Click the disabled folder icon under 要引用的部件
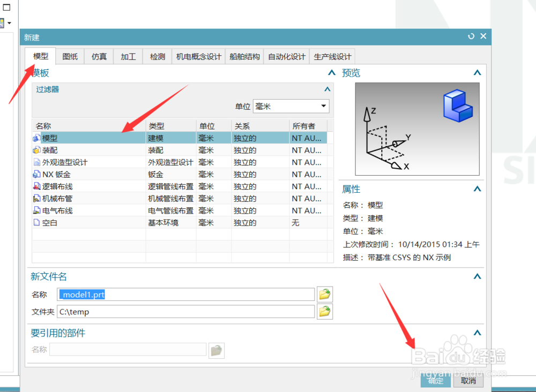The width and height of the screenshot is (536, 392). (x=217, y=351)
